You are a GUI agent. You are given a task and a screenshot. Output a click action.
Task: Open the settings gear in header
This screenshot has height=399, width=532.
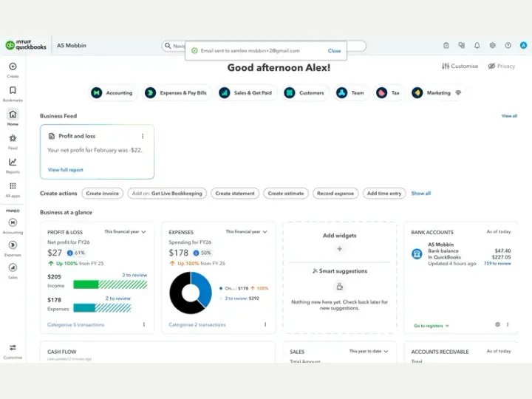[x=492, y=45]
